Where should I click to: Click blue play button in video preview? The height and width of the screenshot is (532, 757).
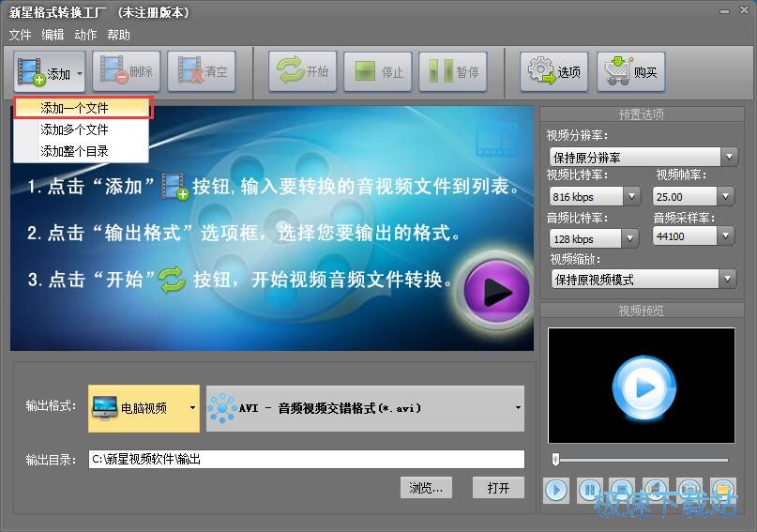[x=643, y=388]
